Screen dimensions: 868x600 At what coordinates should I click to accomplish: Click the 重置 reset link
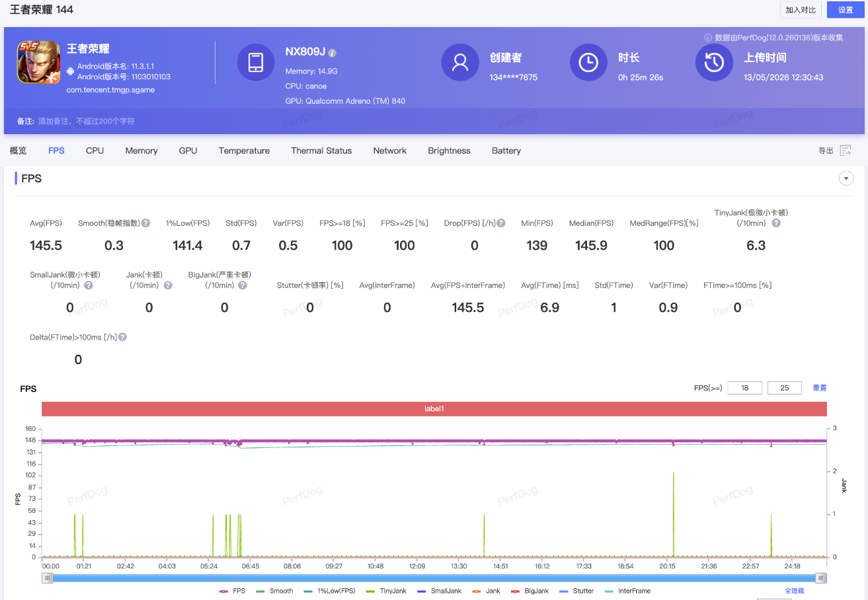(820, 388)
